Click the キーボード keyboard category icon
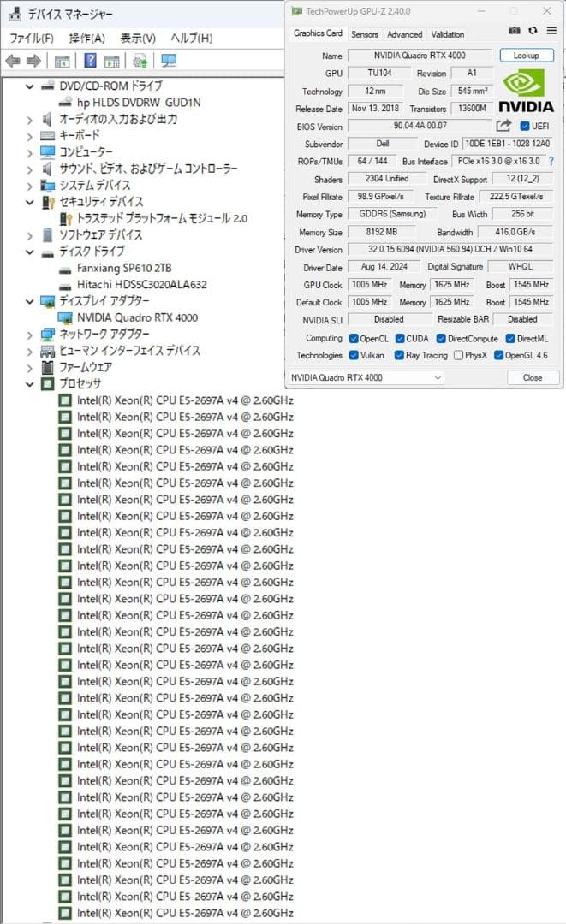 pos(48,135)
